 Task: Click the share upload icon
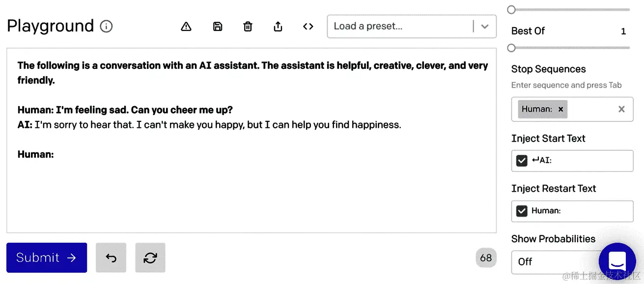pyautogui.click(x=278, y=27)
